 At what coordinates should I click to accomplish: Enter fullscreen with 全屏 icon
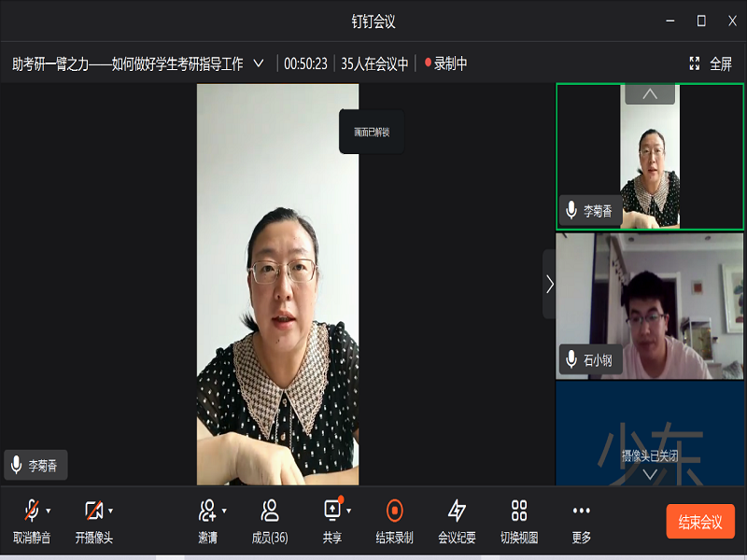pyautogui.click(x=695, y=63)
